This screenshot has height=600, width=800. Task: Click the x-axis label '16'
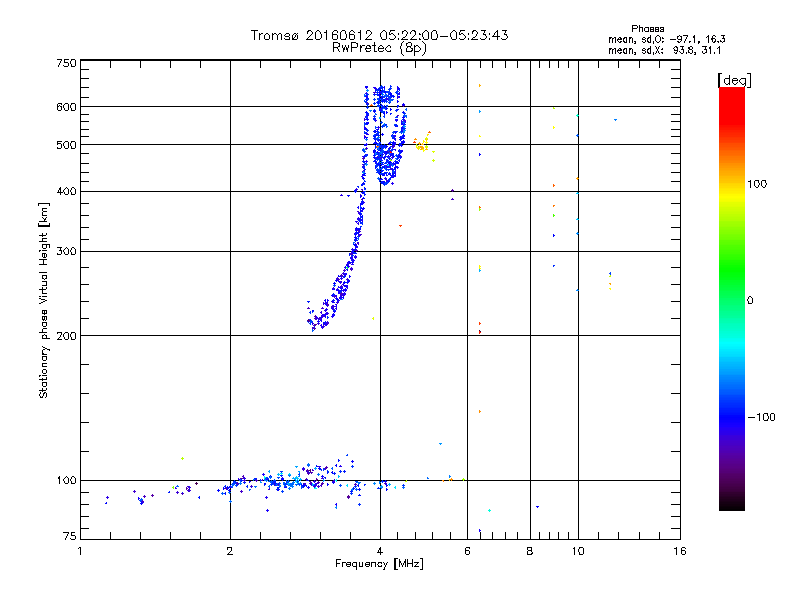680,551
